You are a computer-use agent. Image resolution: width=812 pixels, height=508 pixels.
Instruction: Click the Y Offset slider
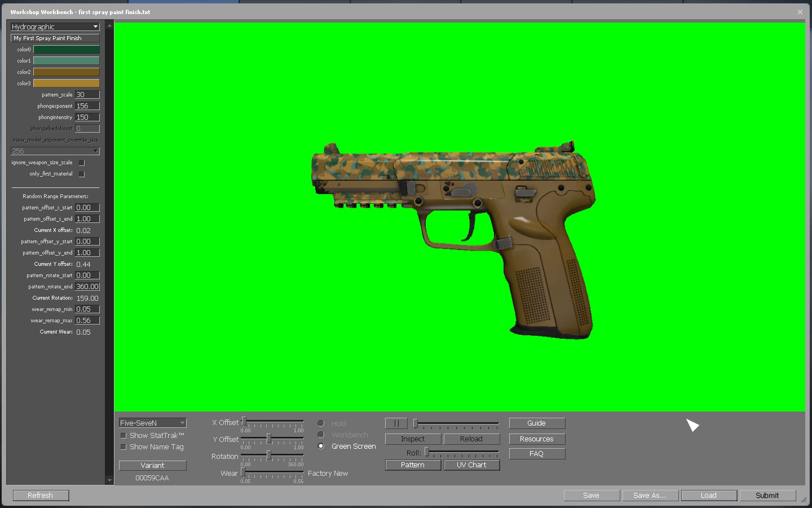tap(273, 439)
